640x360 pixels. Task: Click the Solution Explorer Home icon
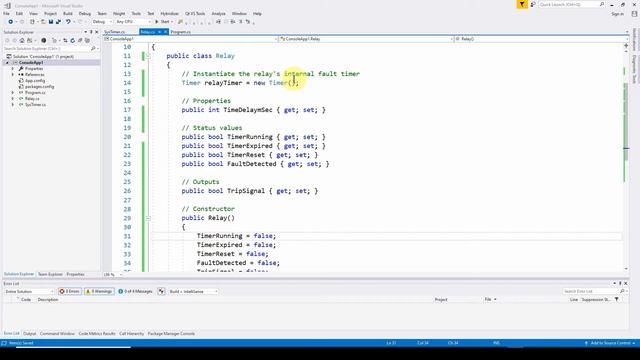[22, 40]
